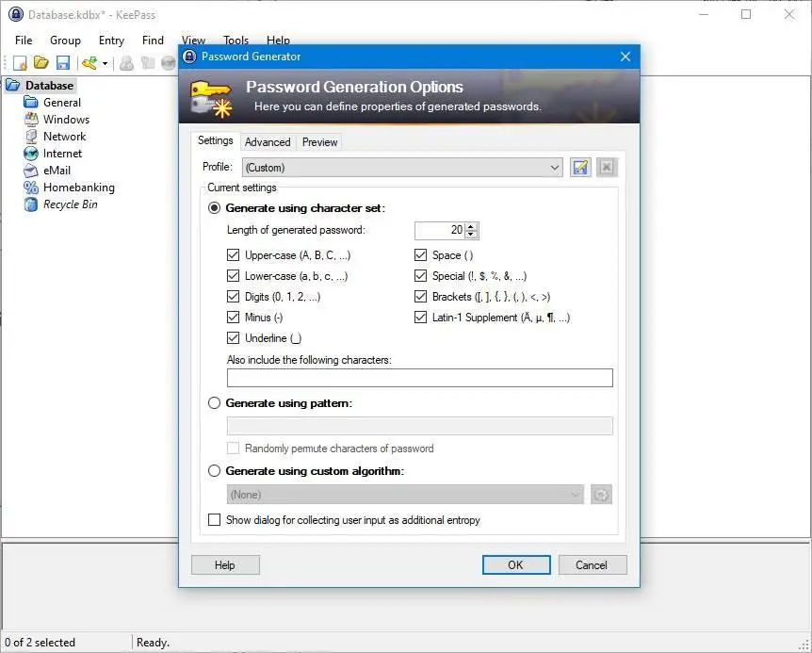Toggle the Underline (_) checkbox
This screenshot has width=812, height=653.
233,338
